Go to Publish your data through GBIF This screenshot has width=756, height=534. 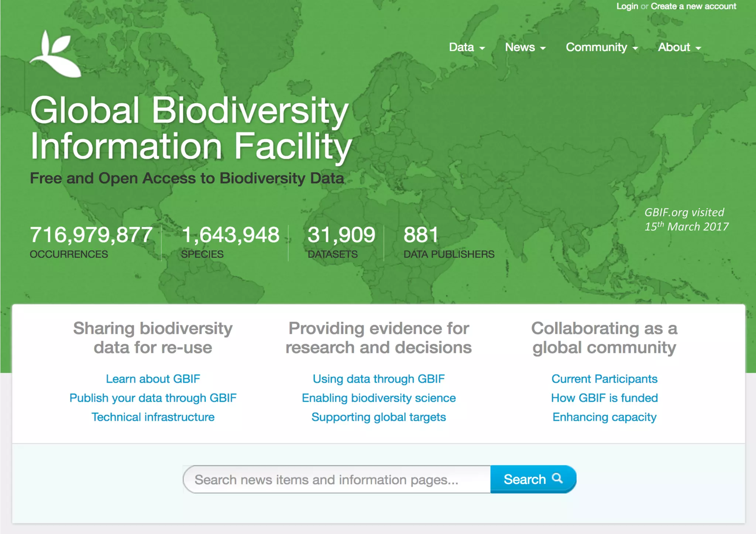tap(153, 398)
